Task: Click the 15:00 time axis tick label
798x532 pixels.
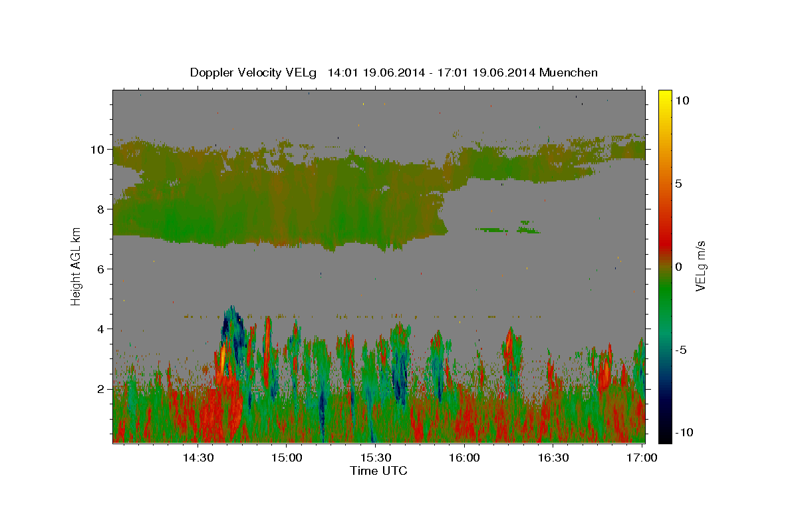Action: click(287, 458)
